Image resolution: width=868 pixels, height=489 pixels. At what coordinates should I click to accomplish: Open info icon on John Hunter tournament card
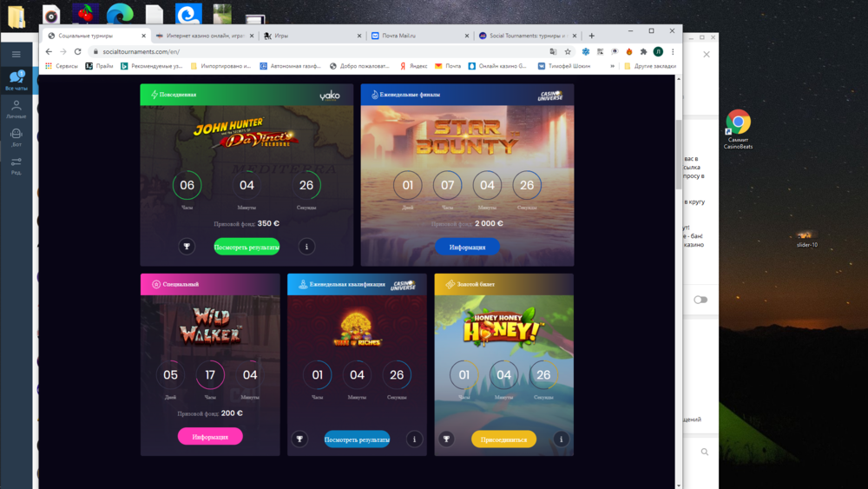(306, 247)
